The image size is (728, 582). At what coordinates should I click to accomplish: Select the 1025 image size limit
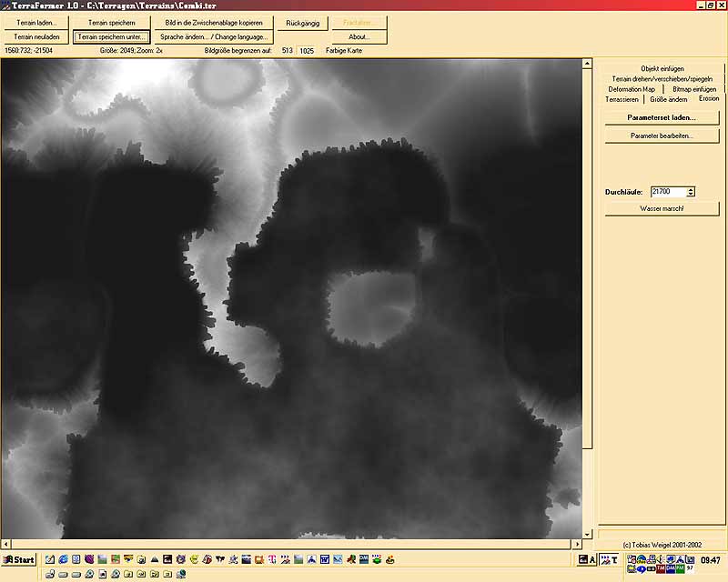[307, 51]
